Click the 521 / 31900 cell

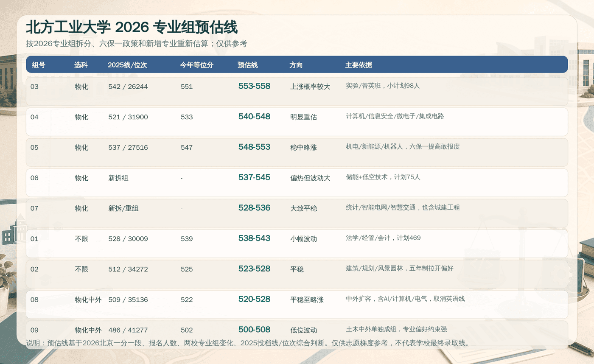[x=128, y=117]
